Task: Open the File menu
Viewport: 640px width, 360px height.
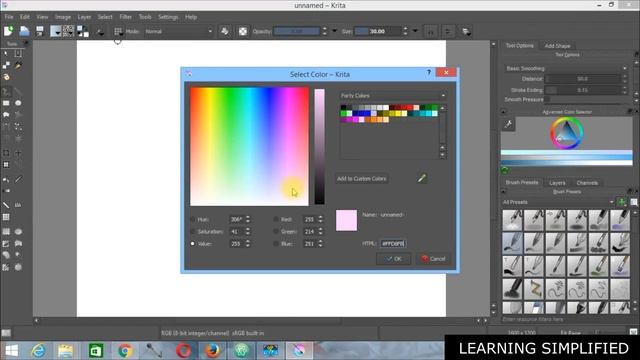Action: (9, 17)
